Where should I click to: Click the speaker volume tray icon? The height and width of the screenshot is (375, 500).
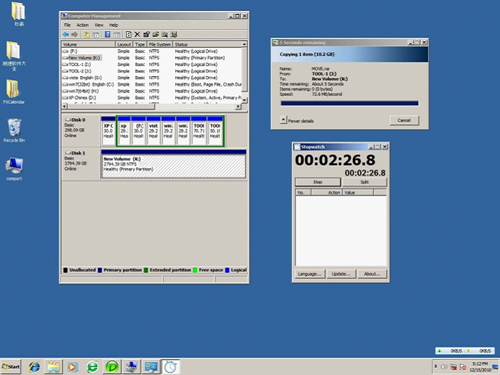pyautogui.click(x=444, y=367)
